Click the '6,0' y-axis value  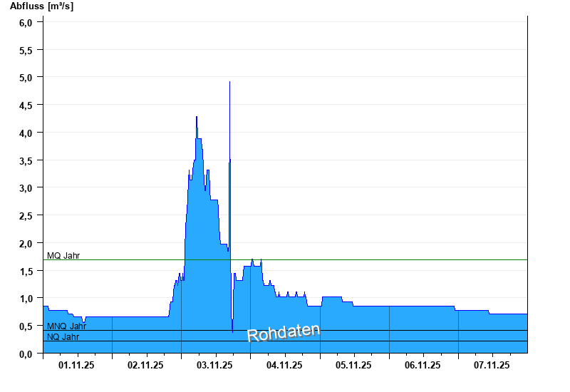click(x=26, y=23)
